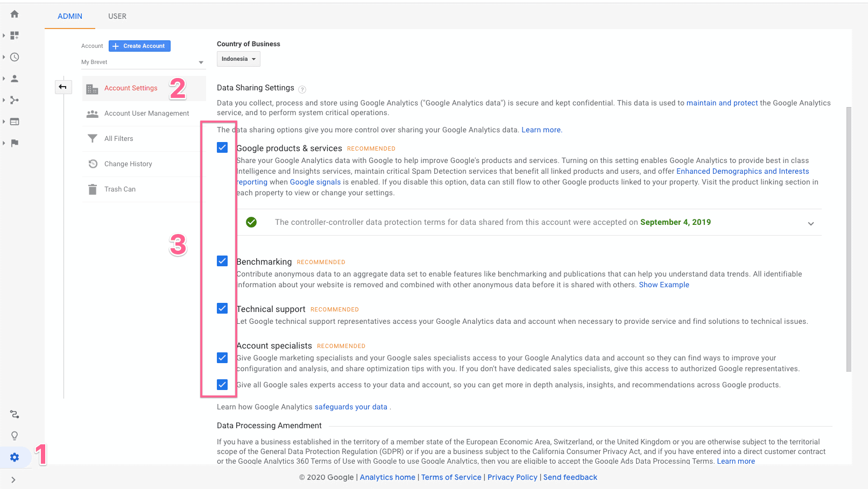Select the Audience reports person icon
Viewport: 868px width, 489px height.
(x=14, y=79)
